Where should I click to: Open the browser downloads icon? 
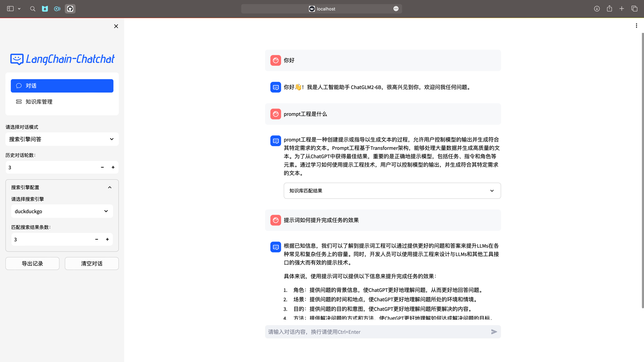coord(597,9)
